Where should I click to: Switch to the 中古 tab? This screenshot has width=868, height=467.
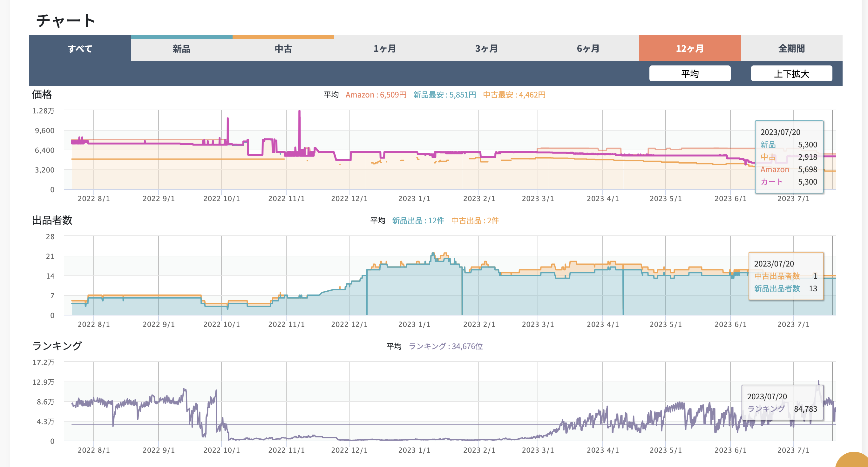(283, 49)
